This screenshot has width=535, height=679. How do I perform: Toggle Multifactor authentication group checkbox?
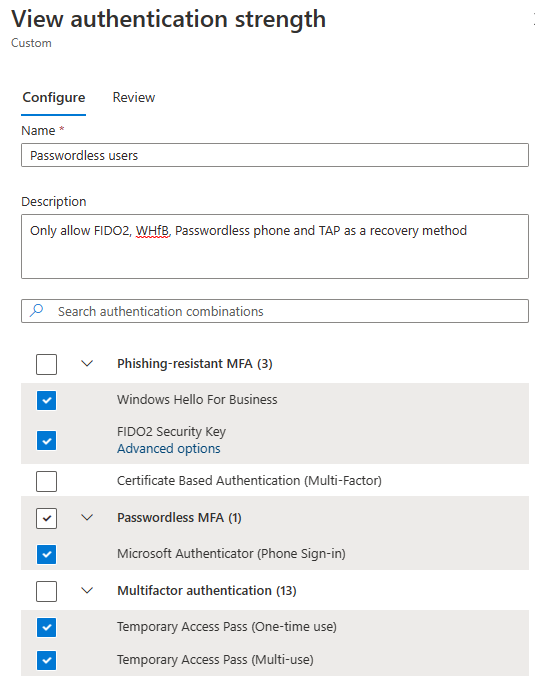pyautogui.click(x=46, y=591)
